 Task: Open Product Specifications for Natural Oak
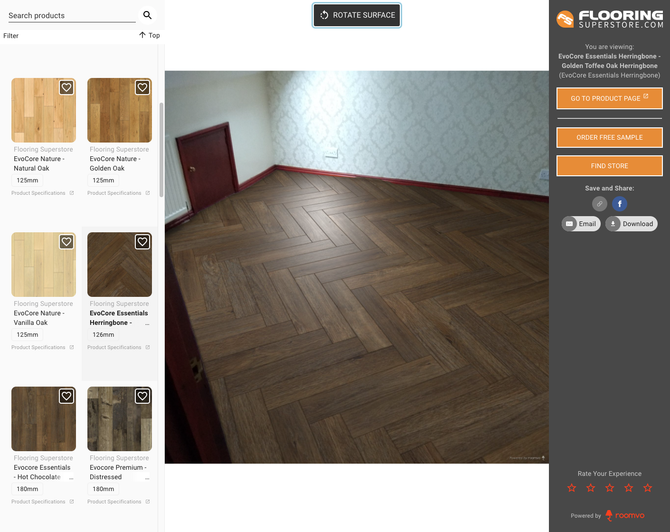42,193
